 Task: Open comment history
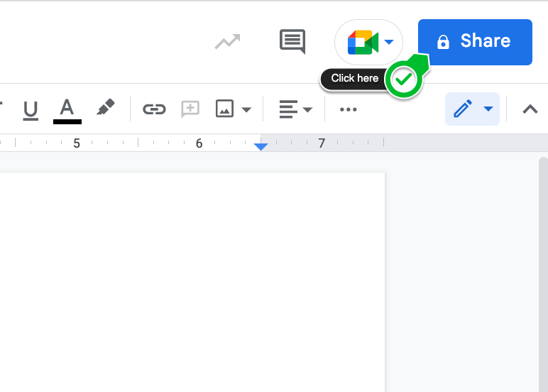tap(292, 42)
